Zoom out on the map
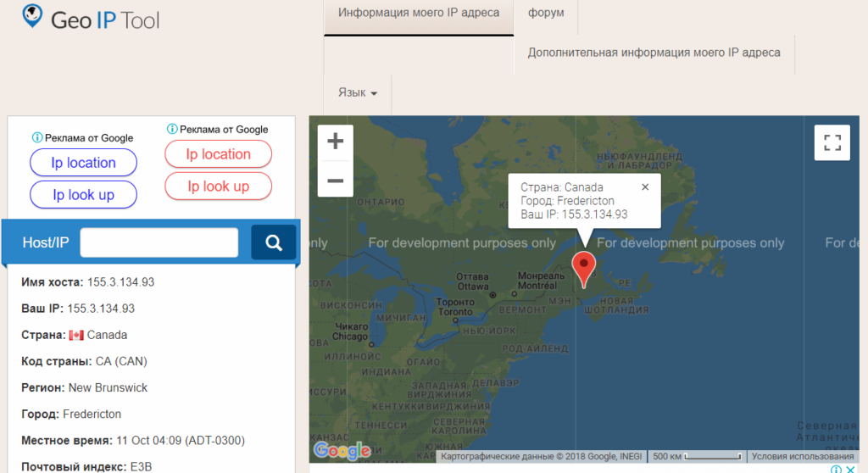Screen dimensions: 868x473 (x=335, y=180)
